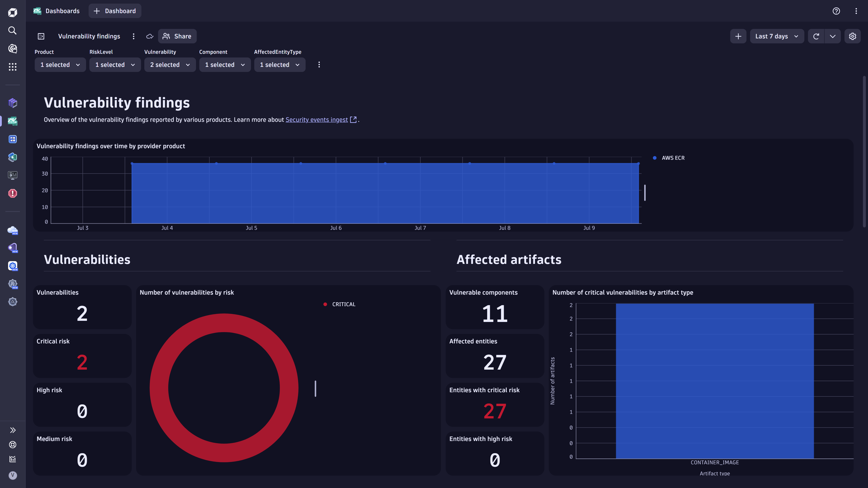
Task: Click the more options ellipsis icon
Action: pyautogui.click(x=134, y=36)
